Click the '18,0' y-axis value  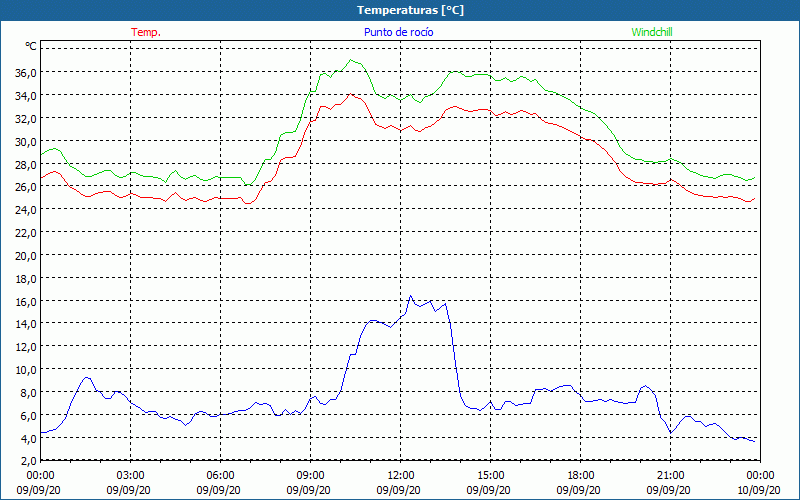pyautogui.click(x=26, y=279)
